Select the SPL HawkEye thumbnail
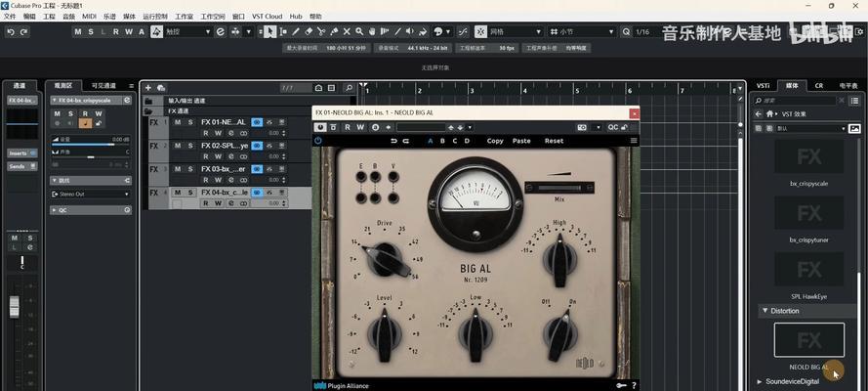The image size is (868, 391). [808, 269]
